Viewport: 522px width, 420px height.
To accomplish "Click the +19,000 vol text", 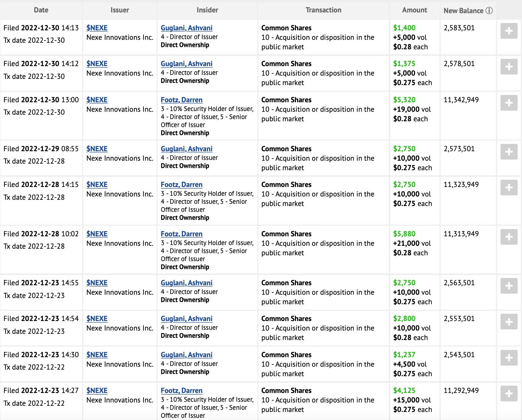I will (x=412, y=109).
